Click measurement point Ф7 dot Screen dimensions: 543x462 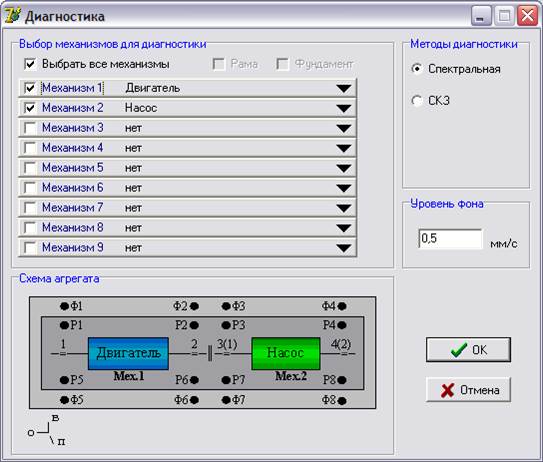[226, 400]
